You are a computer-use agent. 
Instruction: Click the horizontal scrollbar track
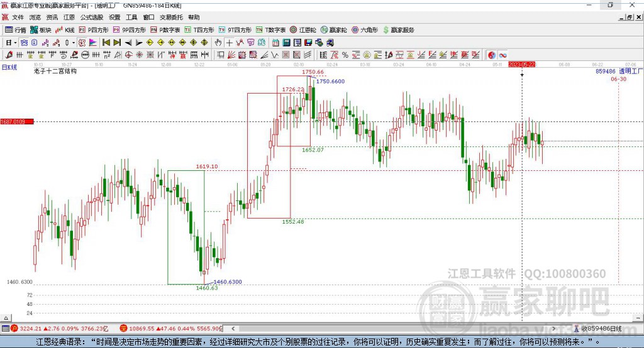pos(394,329)
